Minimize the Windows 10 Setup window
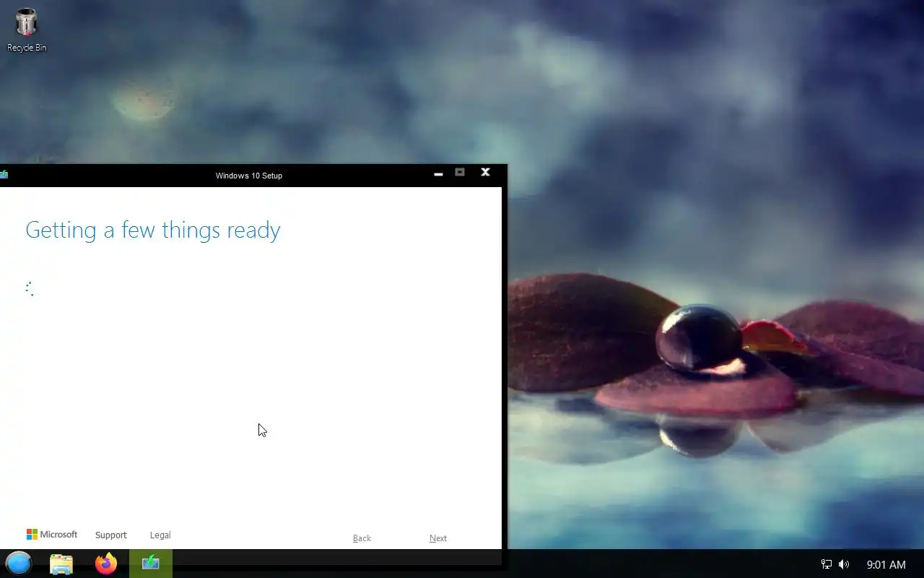924x578 pixels. coord(438,173)
